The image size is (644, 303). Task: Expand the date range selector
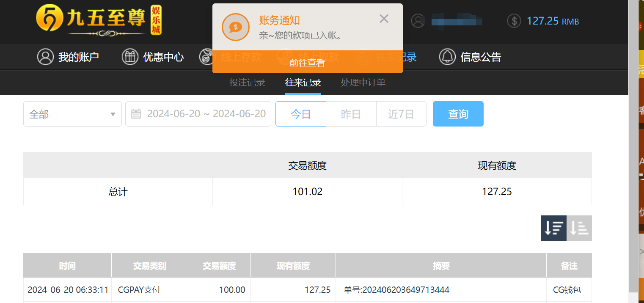click(x=198, y=113)
